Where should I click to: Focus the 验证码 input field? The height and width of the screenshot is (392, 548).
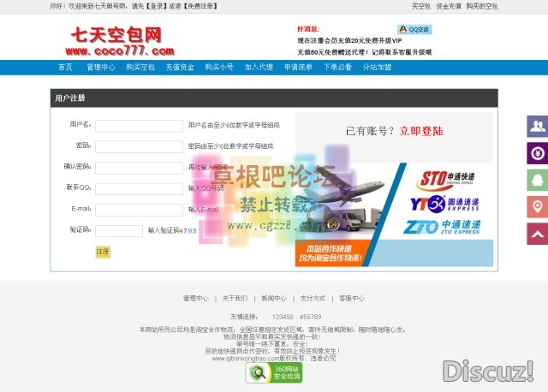119,230
